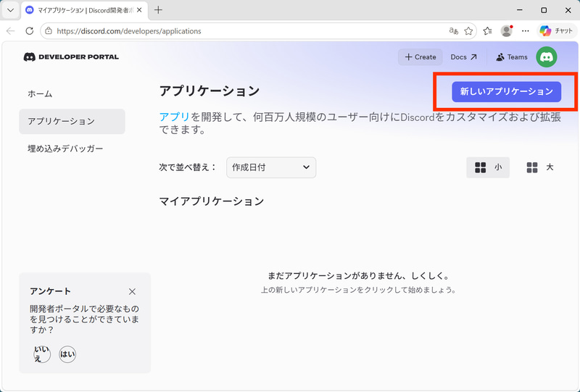Screen dimensions: 580x392
Task: Select the マイアプリケーション browser tab
Action: (x=85, y=10)
